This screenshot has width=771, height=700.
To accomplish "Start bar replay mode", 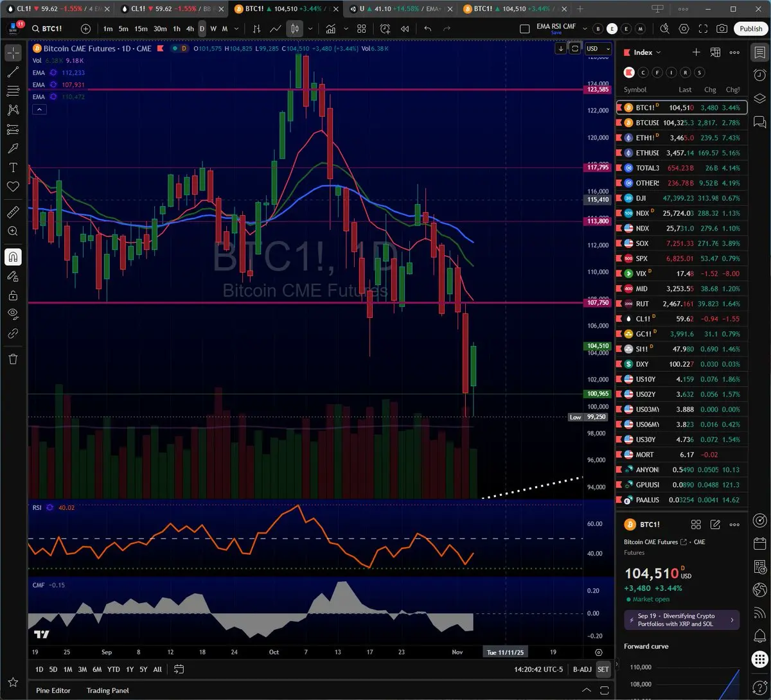I will [x=405, y=29].
